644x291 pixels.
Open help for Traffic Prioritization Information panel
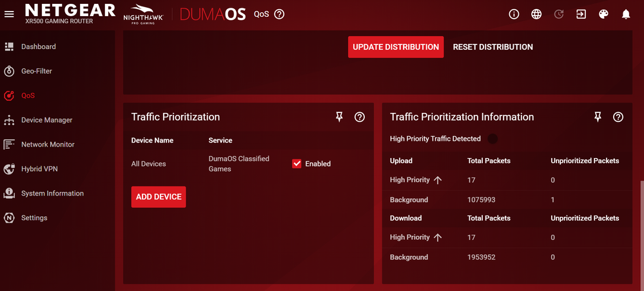pyautogui.click(x=618, y=117)
